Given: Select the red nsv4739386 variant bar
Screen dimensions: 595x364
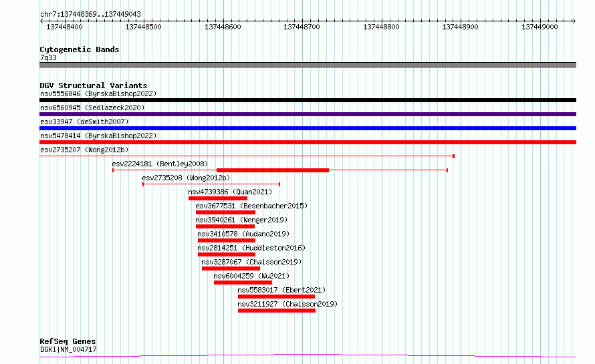Looking at the screenshot, I should pos(218,198).
